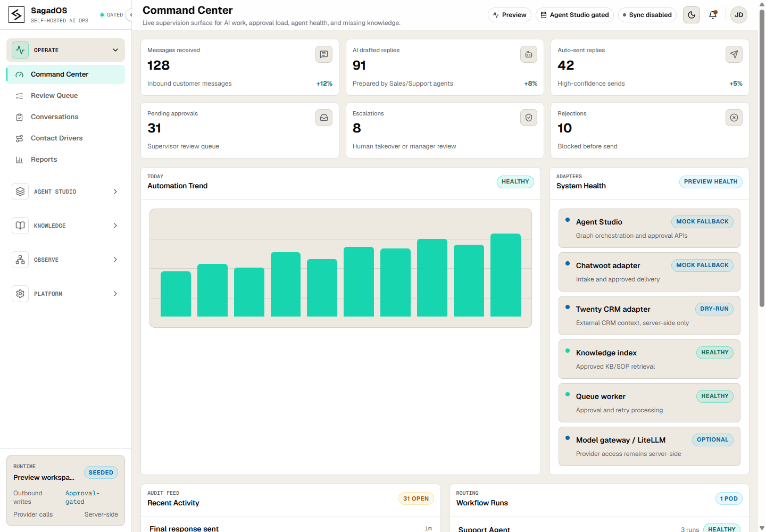The image size is (766, 532).
Task: Click the Conversations clipboard icon
Action: click(x=20, y=117)
